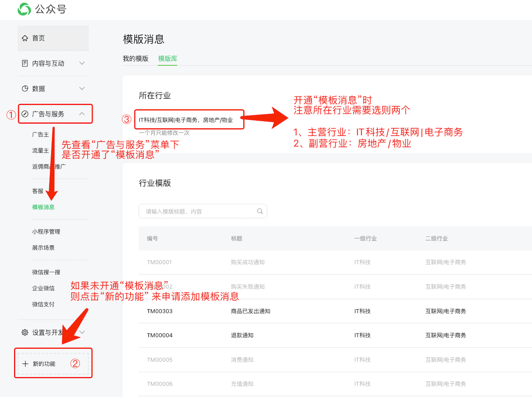
Task: Click the 标题 column header
Action: click(237, 239)
